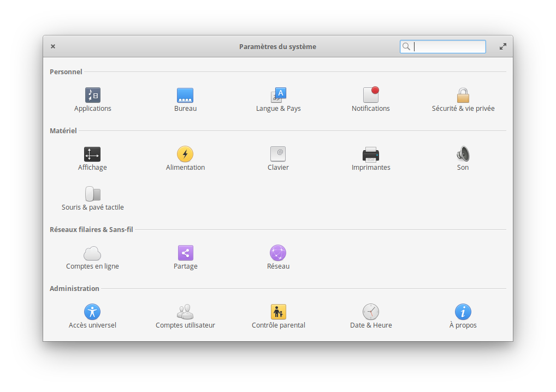Click the Paramètres du système title
This screenshot has height=392, width=556.
(277, 47)
